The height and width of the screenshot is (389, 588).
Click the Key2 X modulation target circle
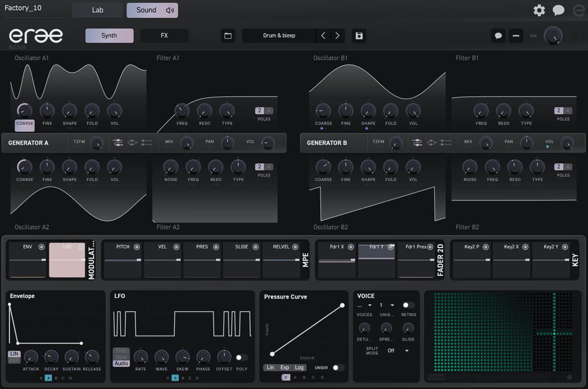pos(525,247)
